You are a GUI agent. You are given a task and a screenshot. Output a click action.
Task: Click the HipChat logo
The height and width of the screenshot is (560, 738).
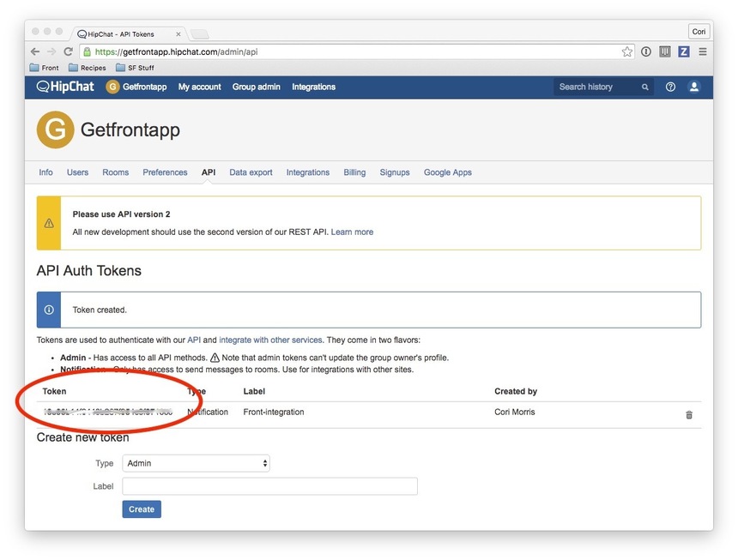tap(65, 87)
